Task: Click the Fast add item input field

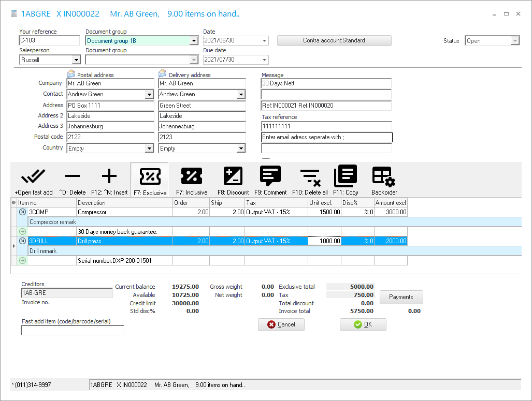Action: [x=73, y=330]
